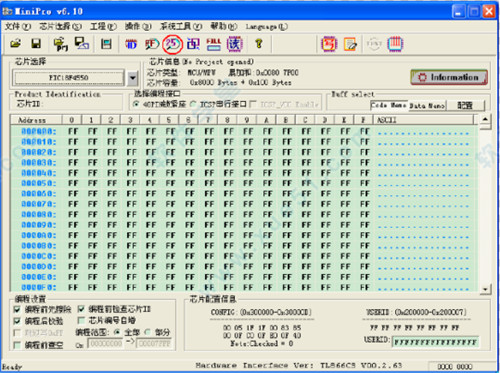
Task: Open the 文件(F) menu
Action: pyautogui.click(x=18, y=26)
